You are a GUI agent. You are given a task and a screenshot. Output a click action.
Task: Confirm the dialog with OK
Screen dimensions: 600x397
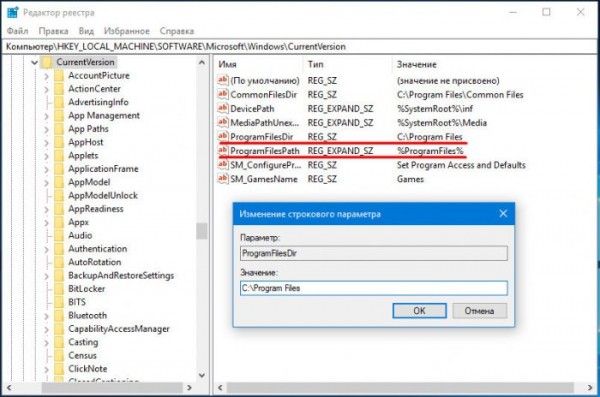click(419, 310)
